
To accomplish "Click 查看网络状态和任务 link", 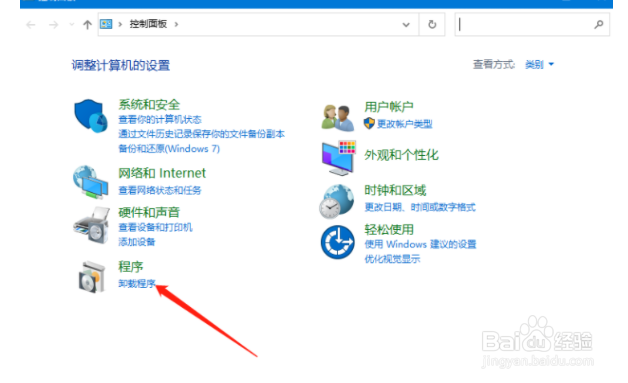I will [160, 190].
